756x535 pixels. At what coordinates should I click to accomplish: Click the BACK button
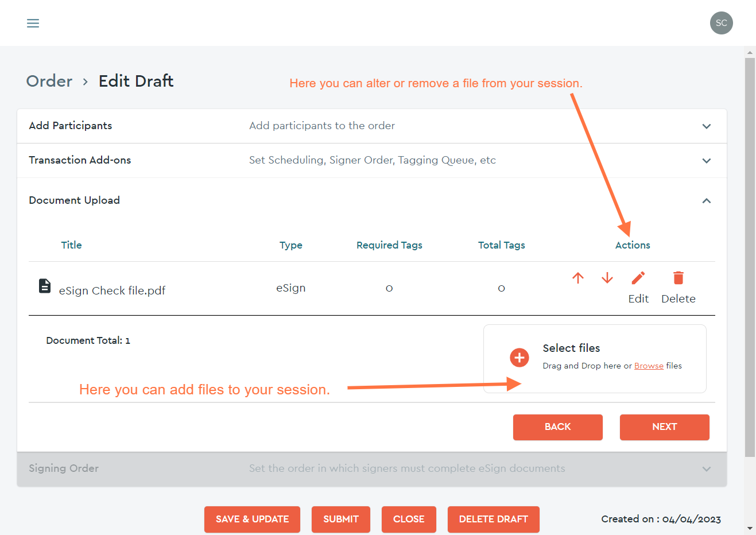coord(558,427)
